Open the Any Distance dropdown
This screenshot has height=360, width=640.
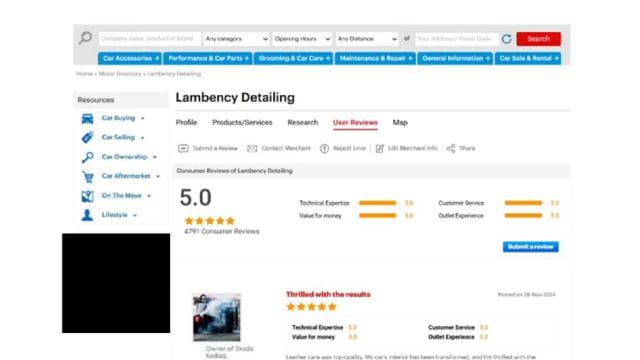(367, 39)
